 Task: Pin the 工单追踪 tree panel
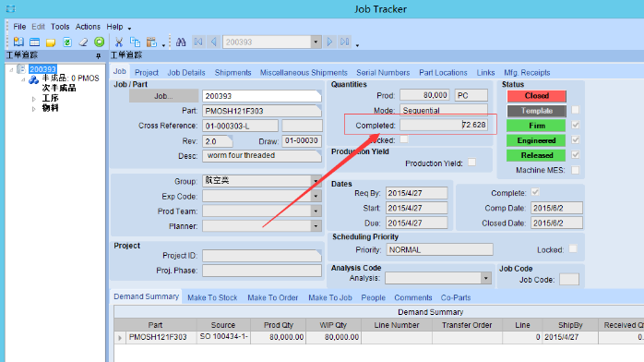98,55
